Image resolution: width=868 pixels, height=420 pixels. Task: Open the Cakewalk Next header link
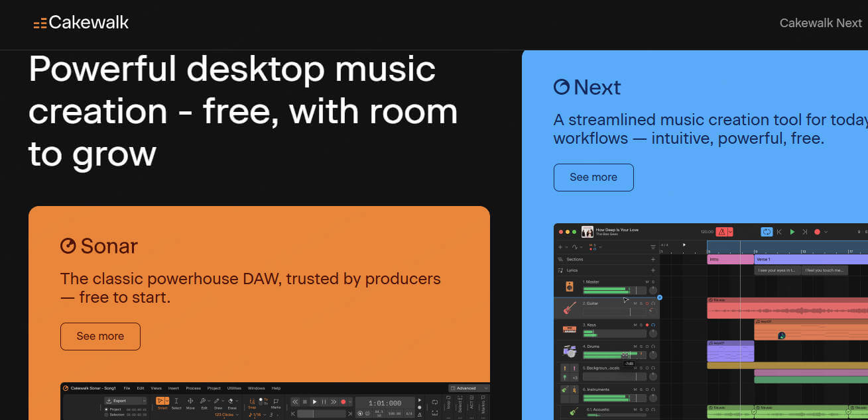(x=820, y=23)
